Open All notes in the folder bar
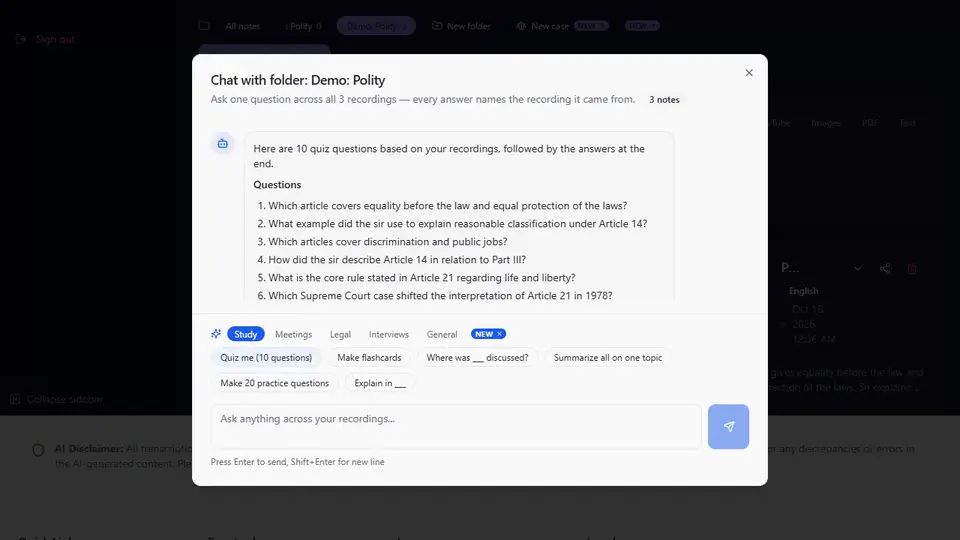This screenshot has height=540, width=960. click(x=242, y=26)
